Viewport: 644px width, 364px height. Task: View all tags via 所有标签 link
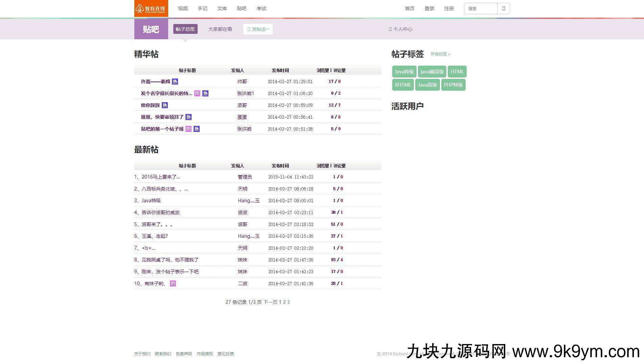[x=440, y=54]
